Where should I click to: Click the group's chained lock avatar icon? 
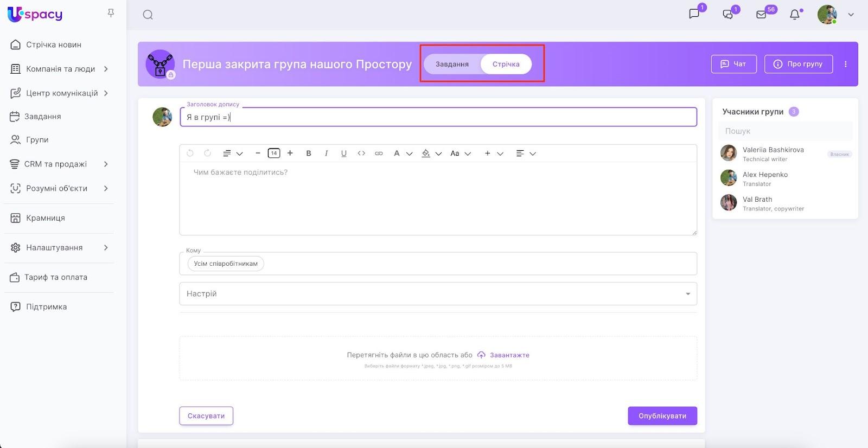click(160, 64)
